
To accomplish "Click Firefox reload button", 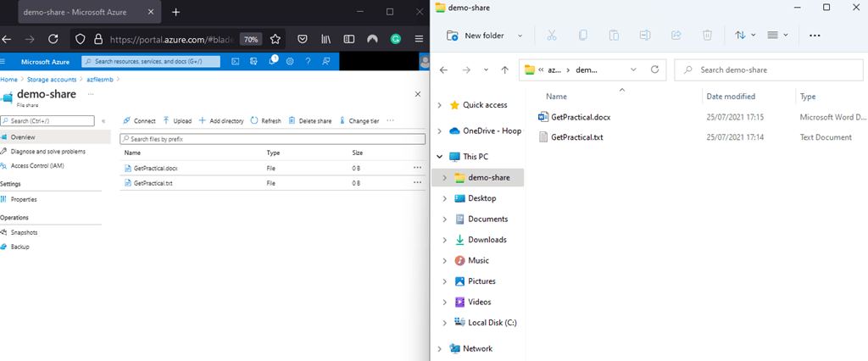I will 53,39.
